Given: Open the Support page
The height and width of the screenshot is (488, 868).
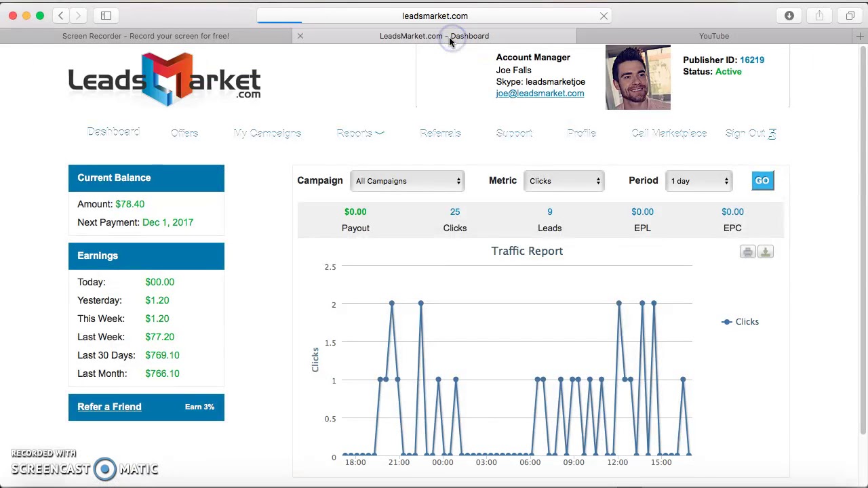Looking at the screenshot, I should click(x=514, y=134).
